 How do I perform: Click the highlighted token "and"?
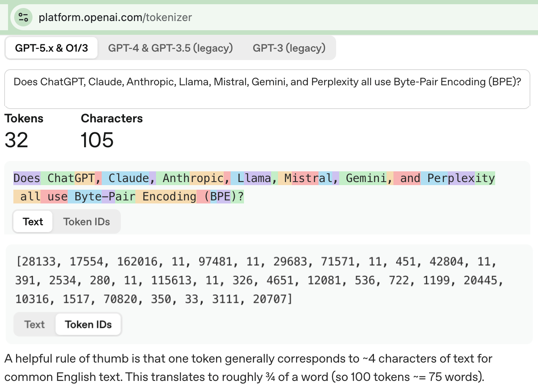[407, 178]
